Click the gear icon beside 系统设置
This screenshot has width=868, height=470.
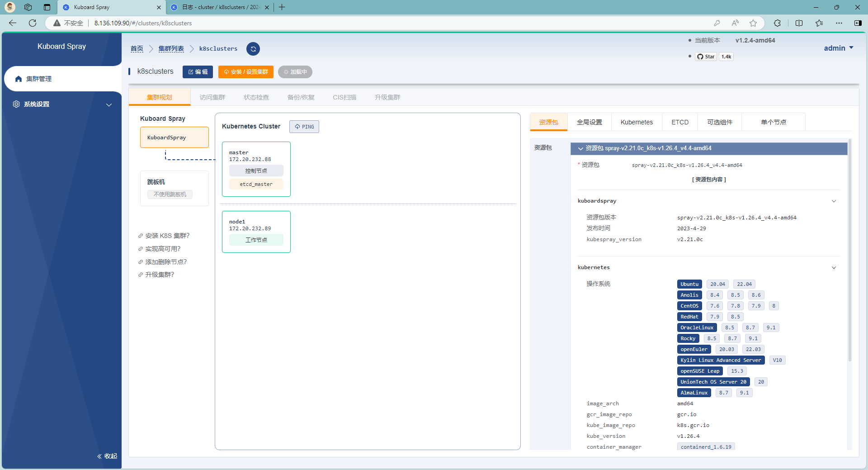pos(16,104)
